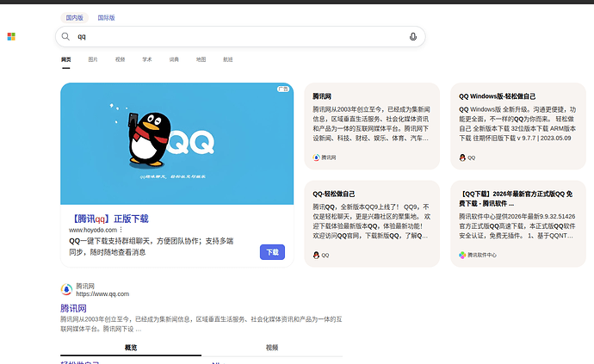Image resolution: width=594 pixels, height=364 pixels.
Task: Click the blue 下载 button
Action: click(272, 252)
